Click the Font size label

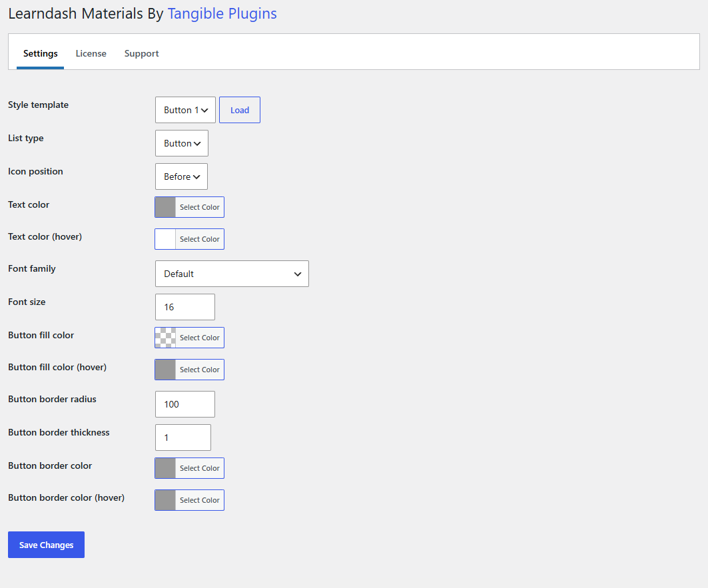pyautogui.click(x=27, y=302)
